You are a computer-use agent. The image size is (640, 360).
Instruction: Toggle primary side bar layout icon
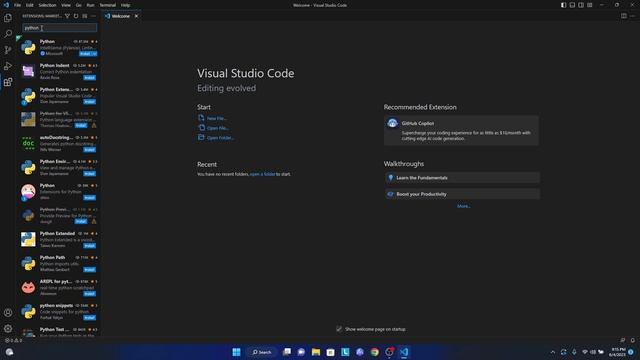[x=563, y=5]
